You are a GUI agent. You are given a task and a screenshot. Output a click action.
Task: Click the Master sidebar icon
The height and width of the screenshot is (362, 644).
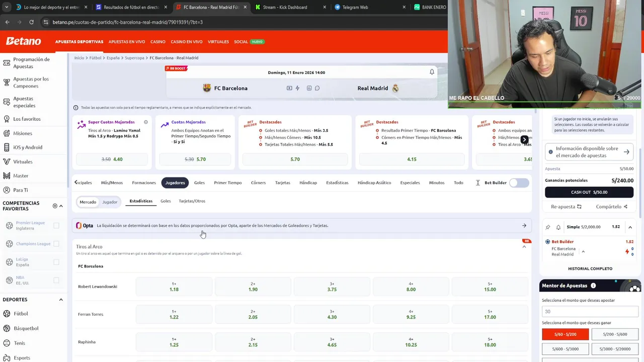[x=7, y=176]
